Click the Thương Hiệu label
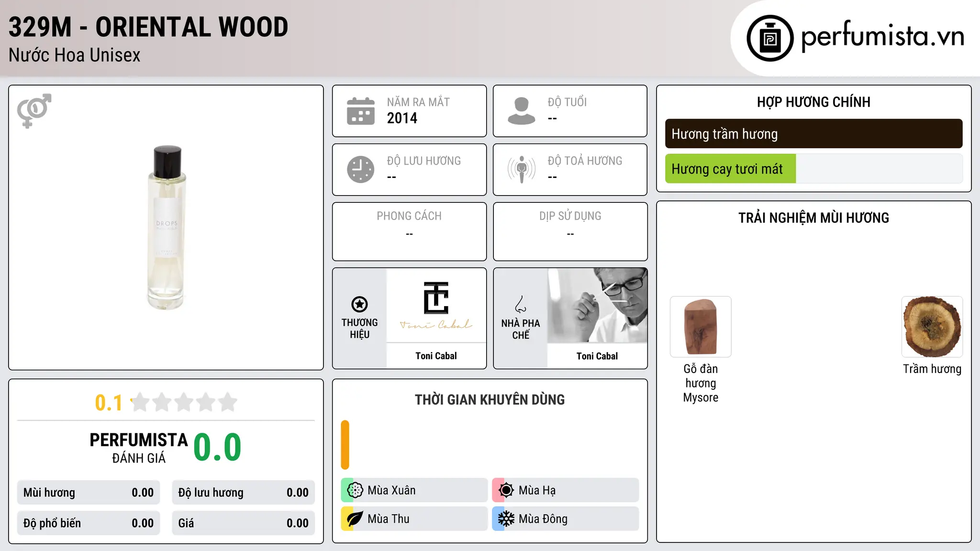Viewport: 980px width, 551px height. (359, 329)
